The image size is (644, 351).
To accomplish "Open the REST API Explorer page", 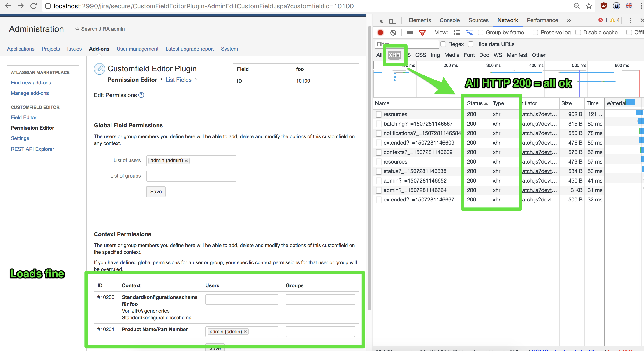I will (32, 149).
